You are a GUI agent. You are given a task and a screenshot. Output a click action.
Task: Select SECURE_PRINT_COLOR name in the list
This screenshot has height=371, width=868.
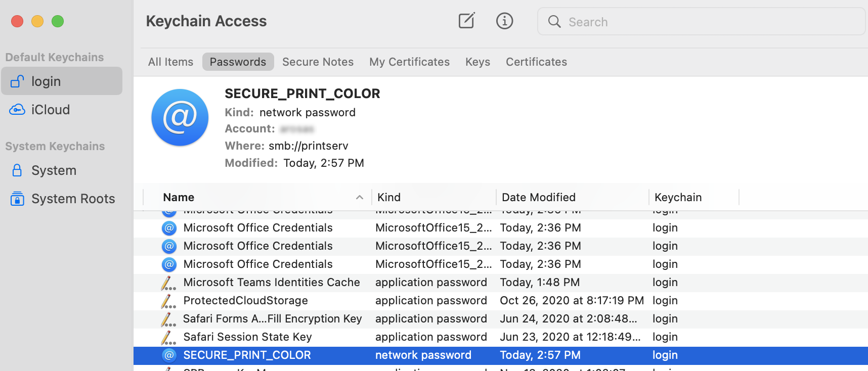247,355
